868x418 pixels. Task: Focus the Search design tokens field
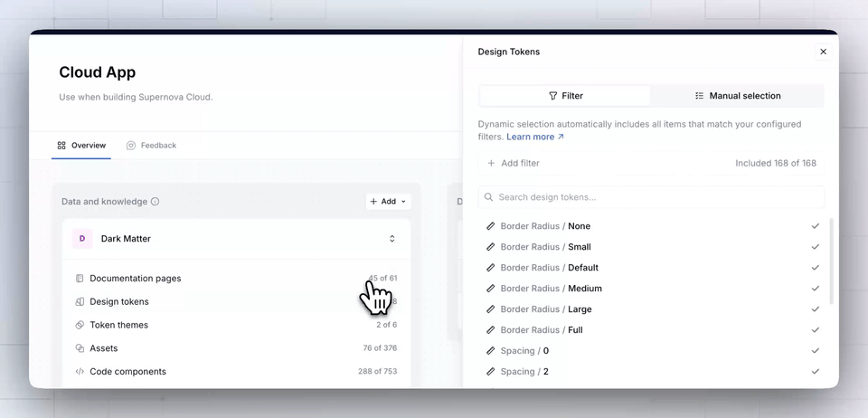[x=651, y=197]
